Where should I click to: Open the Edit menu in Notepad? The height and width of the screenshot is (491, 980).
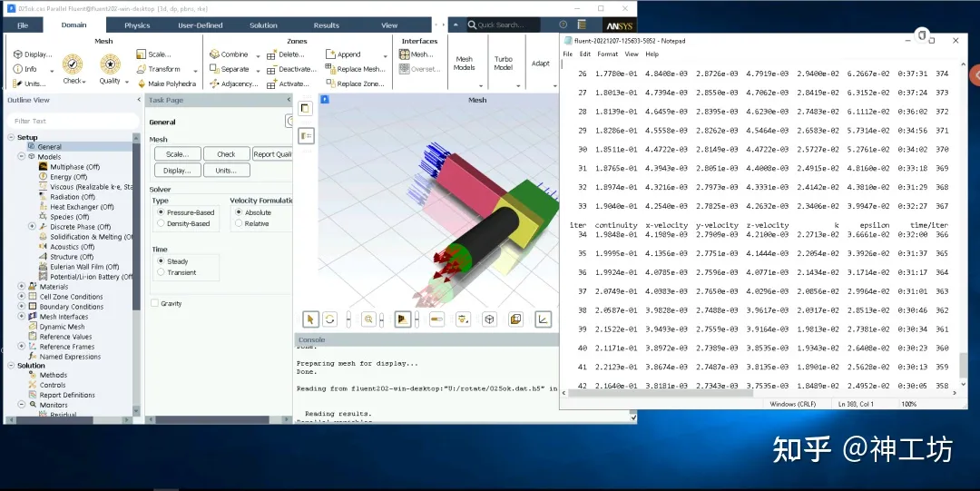(585, 54)
